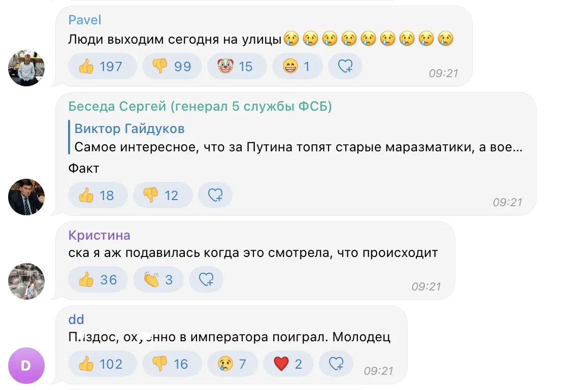Toggle thumbs-up on Беседа Сергей's comment
The image size is (588, 390).
97,195
